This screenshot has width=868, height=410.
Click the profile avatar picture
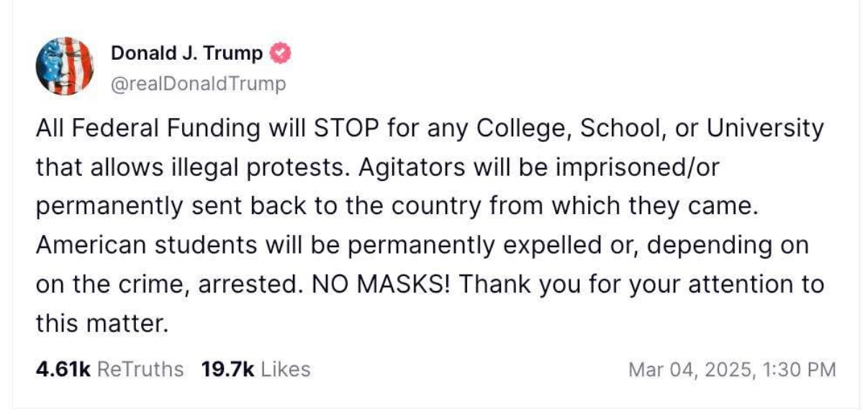tap(64, 66)
